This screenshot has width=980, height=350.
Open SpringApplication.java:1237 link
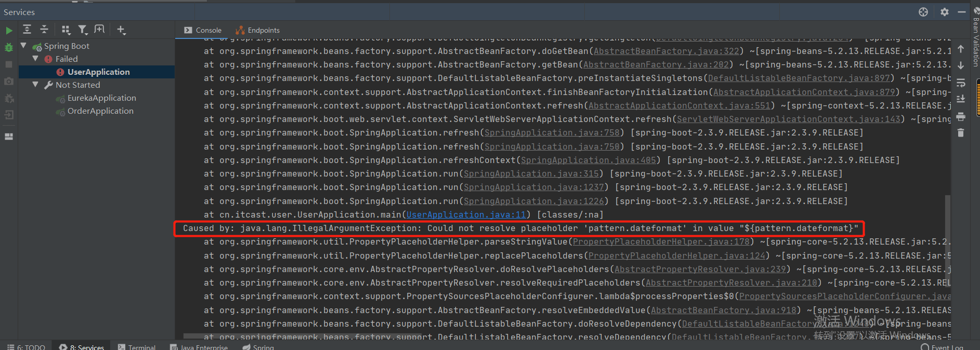pos(534,187)
